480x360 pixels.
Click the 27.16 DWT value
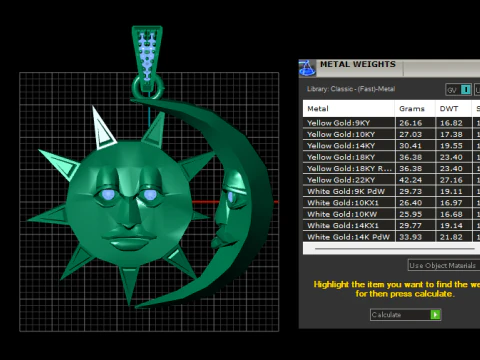coord(451,180)
